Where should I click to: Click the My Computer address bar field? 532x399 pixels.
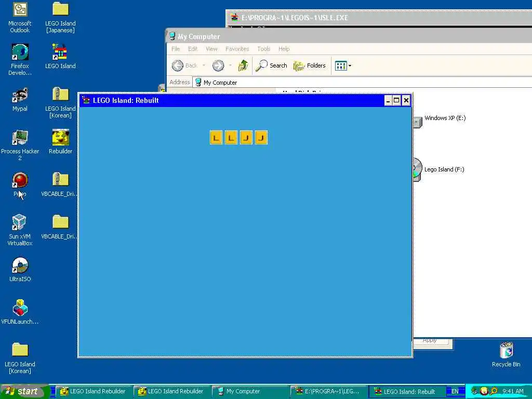coord(362,83)
